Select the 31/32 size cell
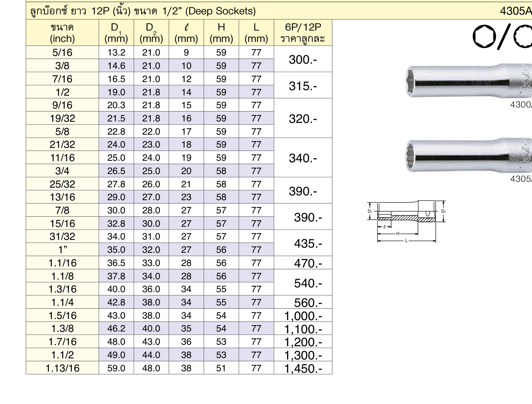 pos(63,237)
